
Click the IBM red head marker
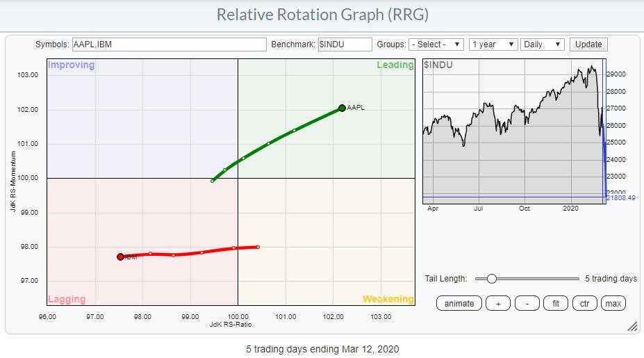tap(120, 257)
